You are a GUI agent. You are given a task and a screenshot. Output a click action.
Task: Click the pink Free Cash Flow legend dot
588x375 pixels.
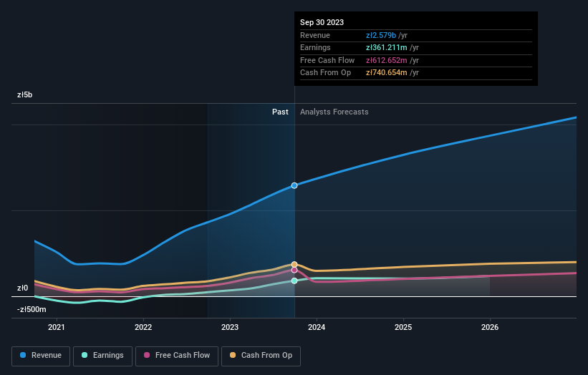pyautogui.click(x=147, y=355)
